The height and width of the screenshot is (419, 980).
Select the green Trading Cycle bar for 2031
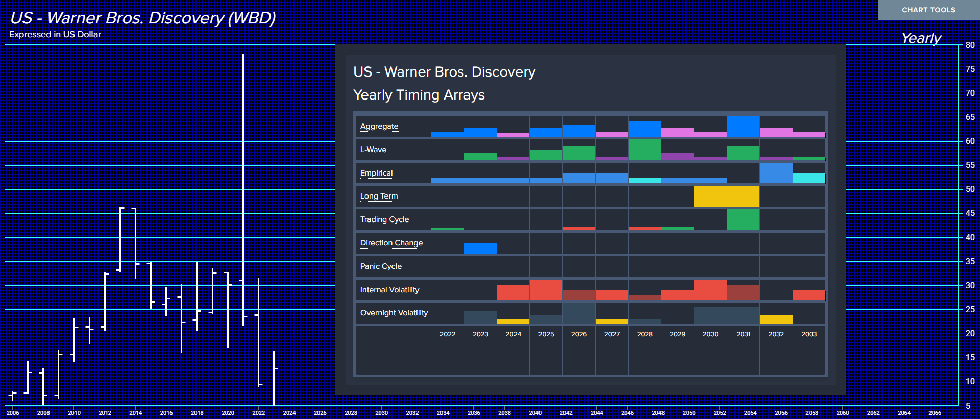743,220
